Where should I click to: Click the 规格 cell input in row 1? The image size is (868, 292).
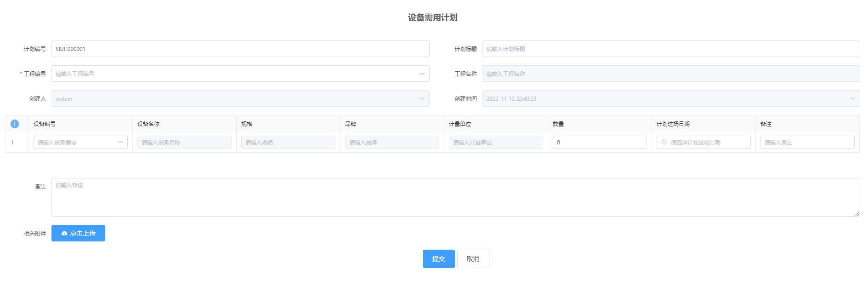coord(288,142)
